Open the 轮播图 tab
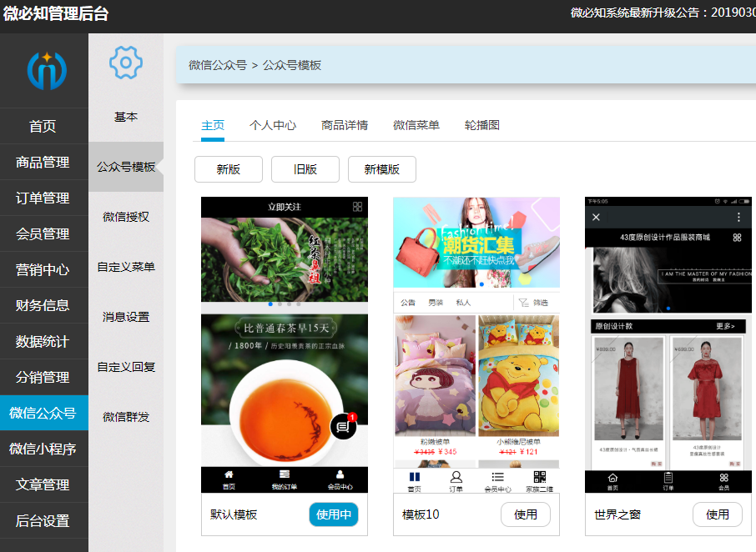This screenshot has height=552, width=756. [x=482, y=125]
